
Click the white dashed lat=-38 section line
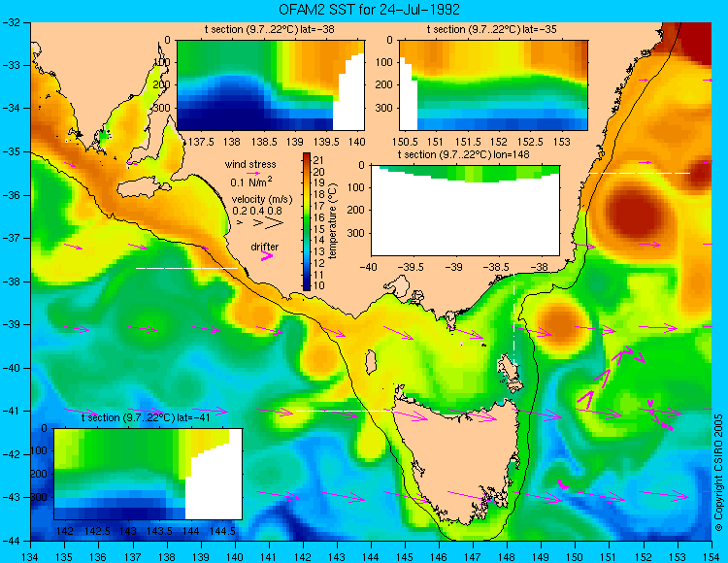[186, 269]
